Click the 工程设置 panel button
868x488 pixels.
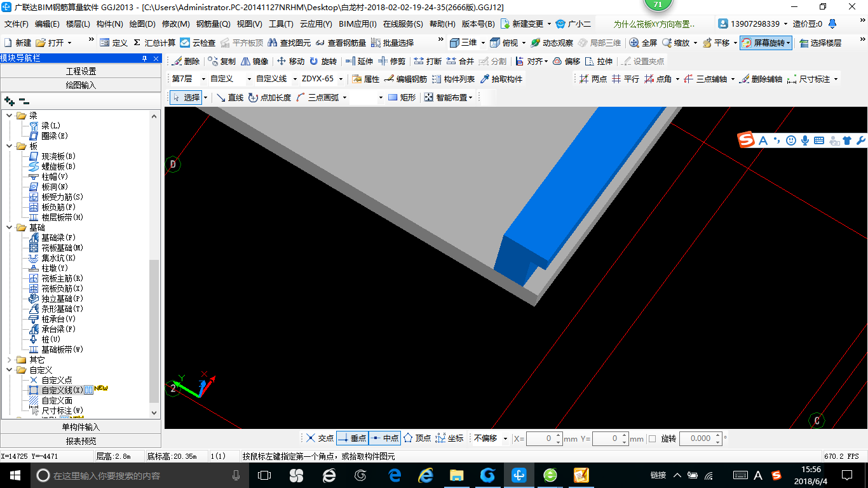(81, 71)
